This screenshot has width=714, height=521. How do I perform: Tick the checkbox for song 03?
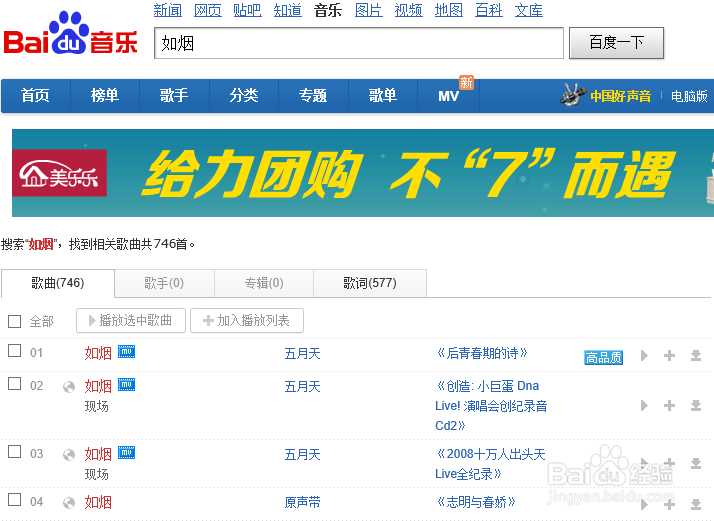15,452
